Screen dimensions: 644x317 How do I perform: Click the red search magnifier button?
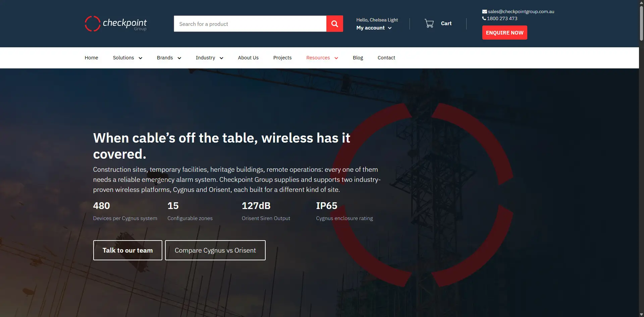(334, 23)
